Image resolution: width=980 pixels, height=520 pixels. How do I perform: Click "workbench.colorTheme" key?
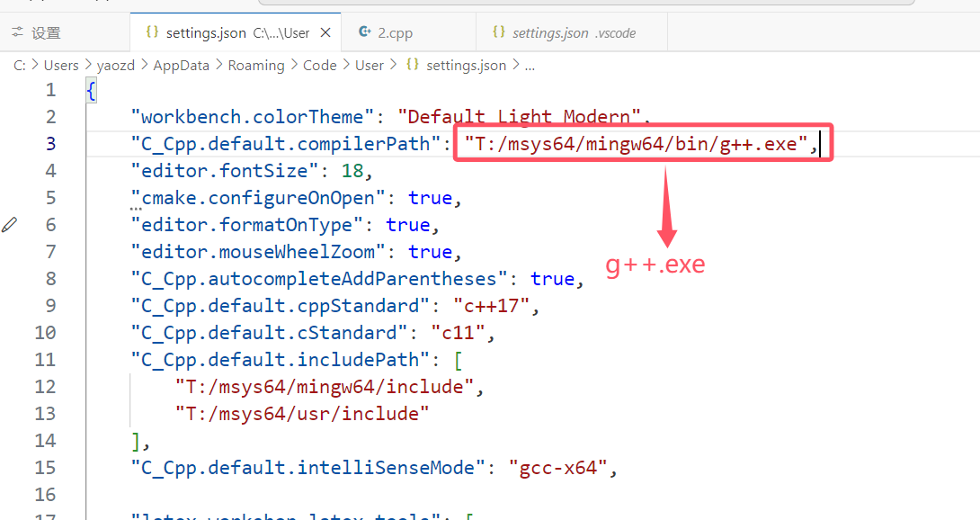(x=252, y=117)
